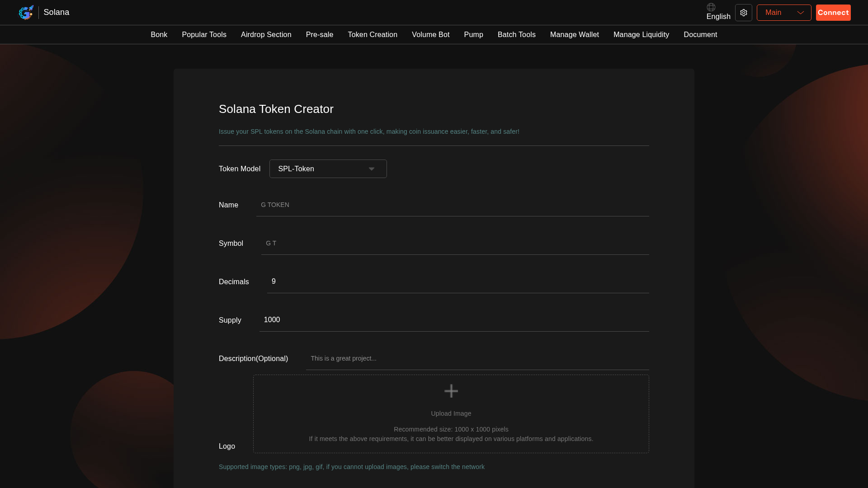This screenshot has height=488, width=868.
Task: Focus the Name input field
Action: [x=453, y=205]
